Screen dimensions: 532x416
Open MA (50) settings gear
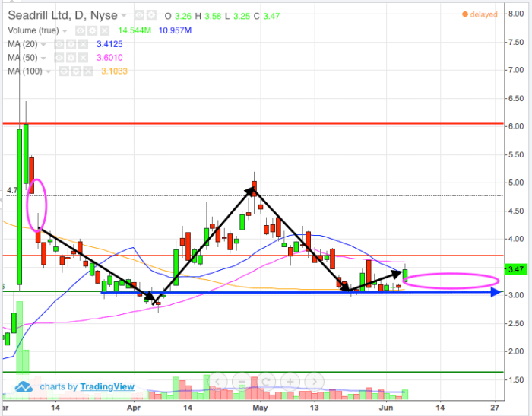[x=71, y=58]
